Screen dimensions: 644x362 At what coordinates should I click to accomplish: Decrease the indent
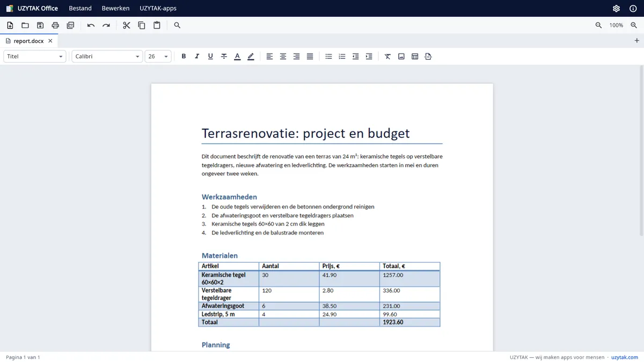[356, 56]
